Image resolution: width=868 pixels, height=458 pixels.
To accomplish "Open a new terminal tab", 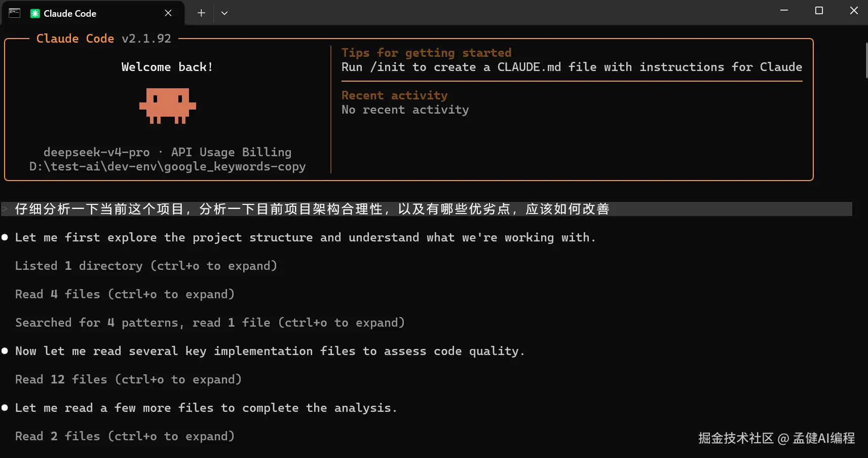I will point(201,13).
